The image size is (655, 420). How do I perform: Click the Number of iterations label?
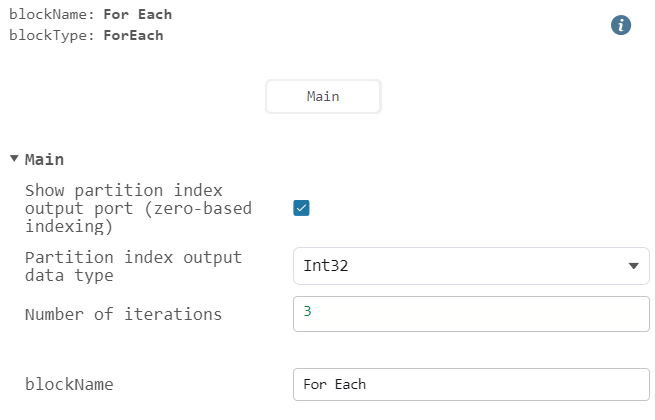tap(123, 314)
